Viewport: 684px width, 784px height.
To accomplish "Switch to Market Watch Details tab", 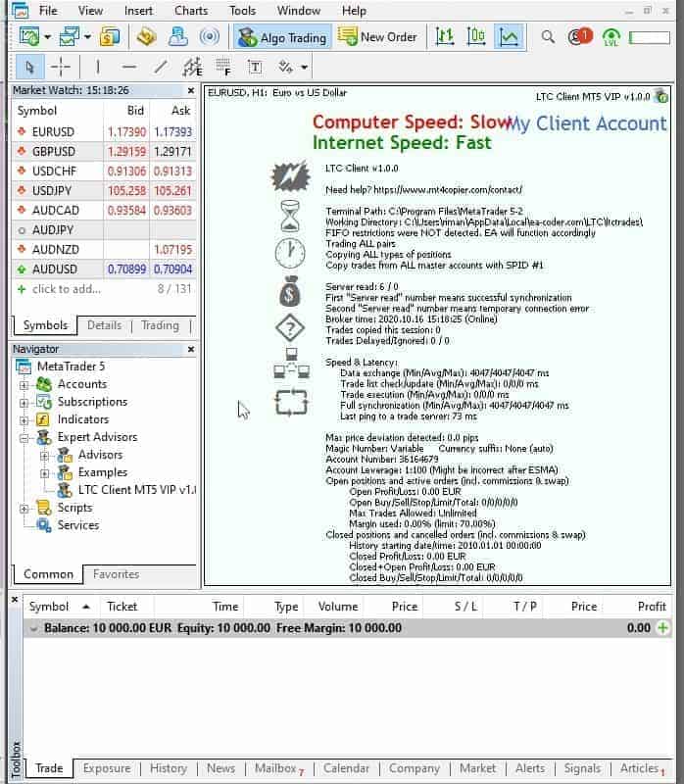I will click(x=104, y=325).
